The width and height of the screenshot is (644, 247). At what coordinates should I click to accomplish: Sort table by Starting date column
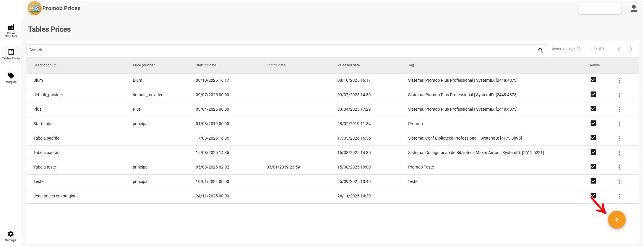[206, 65]
